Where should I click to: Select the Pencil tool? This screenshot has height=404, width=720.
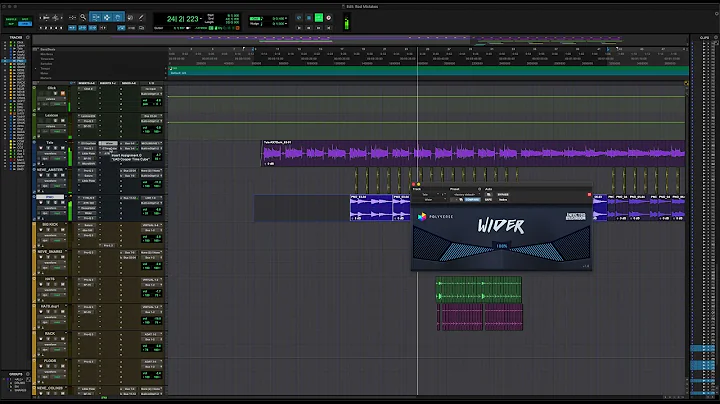tap(141, 17)
